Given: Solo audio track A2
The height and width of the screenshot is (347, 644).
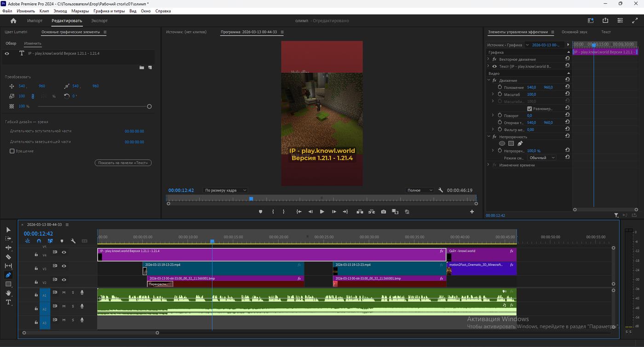Looking at the screenshot, I should pyautogui.click(x=73, y=306).
